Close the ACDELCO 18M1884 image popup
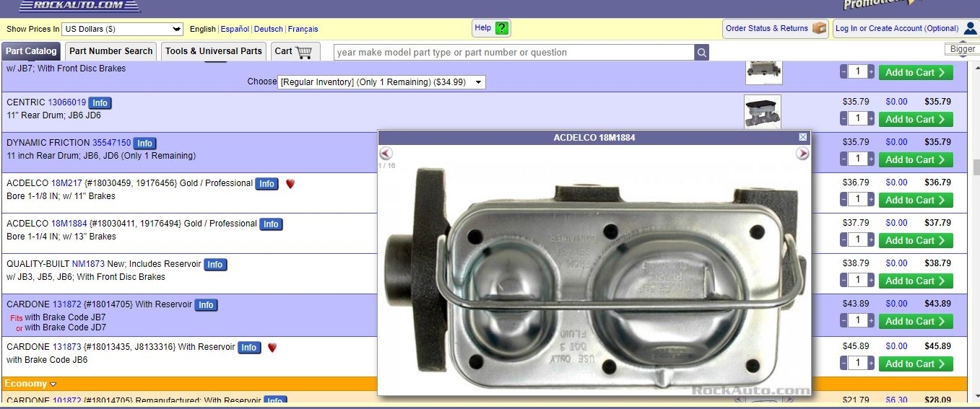 click(x=803, y=137)
